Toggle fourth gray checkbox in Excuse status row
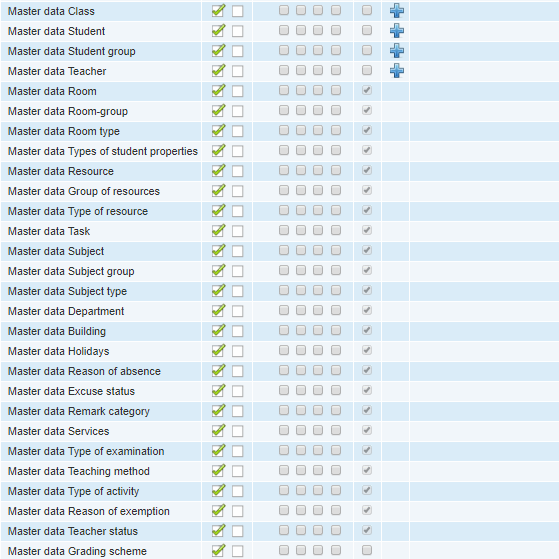Viewport: 559px width, 559px height. (x=335, y=390)
